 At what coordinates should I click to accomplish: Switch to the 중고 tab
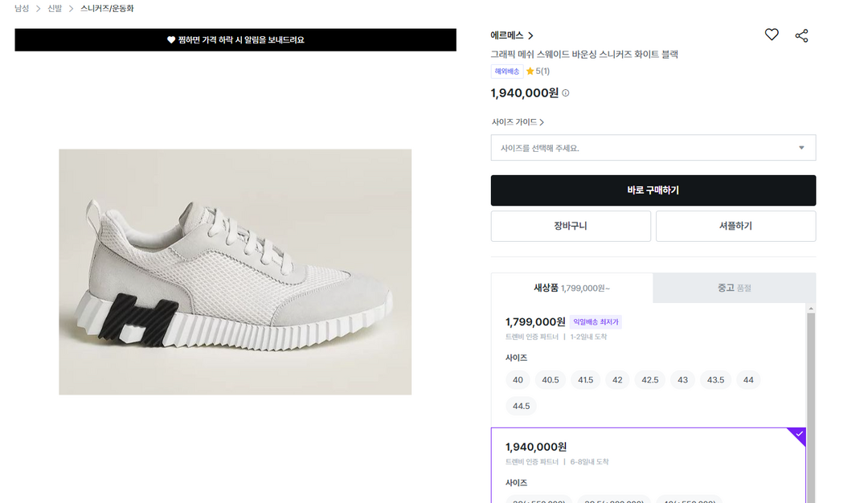pyautogui.click(x=734, y=288)
